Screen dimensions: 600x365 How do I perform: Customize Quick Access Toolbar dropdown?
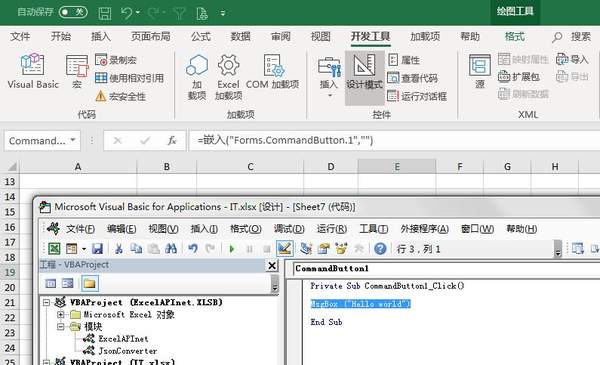[223, 13]
